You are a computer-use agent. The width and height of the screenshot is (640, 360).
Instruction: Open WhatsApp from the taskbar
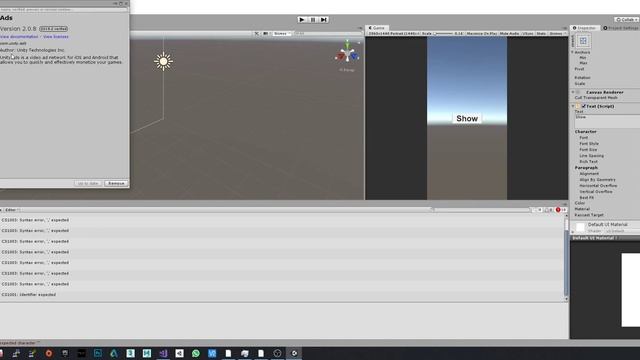click(196, 353)
